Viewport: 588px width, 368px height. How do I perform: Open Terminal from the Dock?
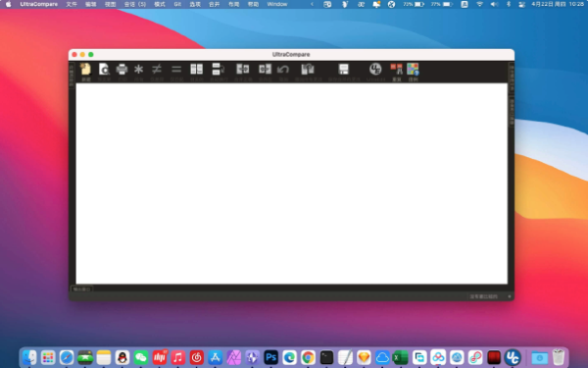326,357
